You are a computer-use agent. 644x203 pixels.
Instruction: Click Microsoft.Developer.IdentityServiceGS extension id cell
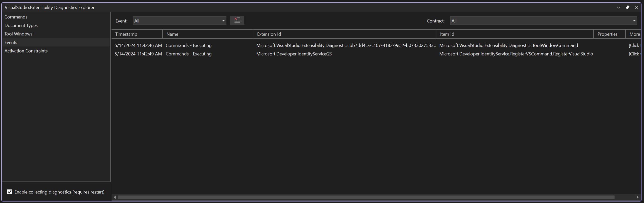click(x=294, y=54)
